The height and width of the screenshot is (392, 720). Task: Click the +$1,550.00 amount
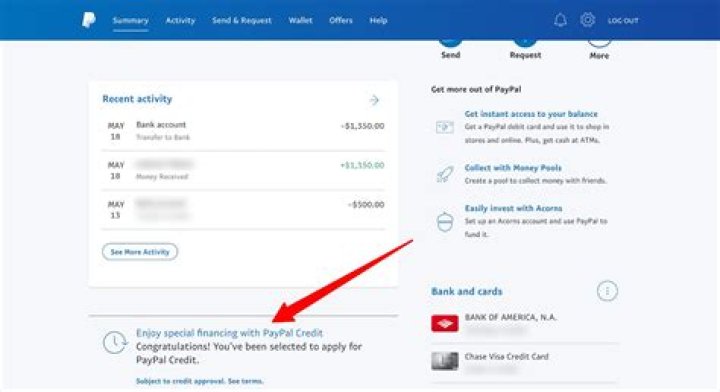(362, 165)
